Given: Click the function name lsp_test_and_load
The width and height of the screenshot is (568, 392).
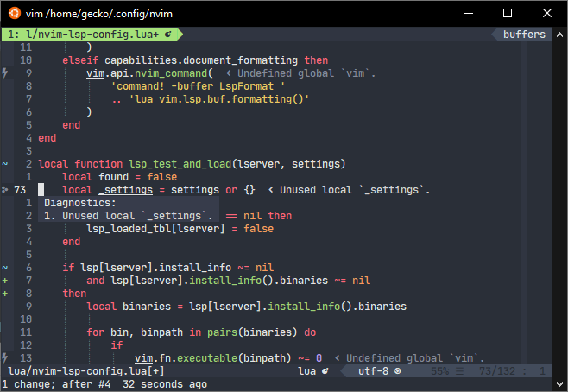Looking at the screenshot, I should click(x=180, y=164).
